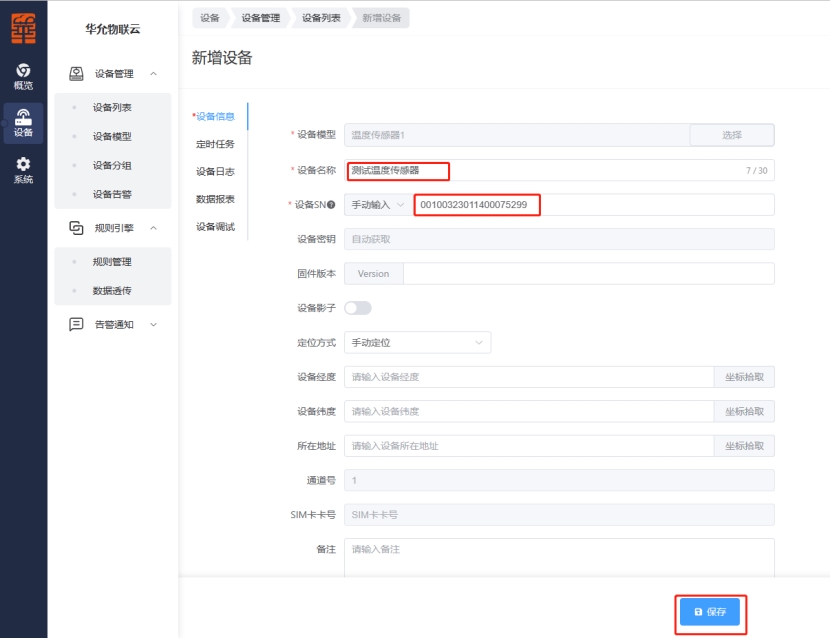Screen dimensions: 831x638
Task: Click the help icon beside 设备SN
Action: coord(331,205)
